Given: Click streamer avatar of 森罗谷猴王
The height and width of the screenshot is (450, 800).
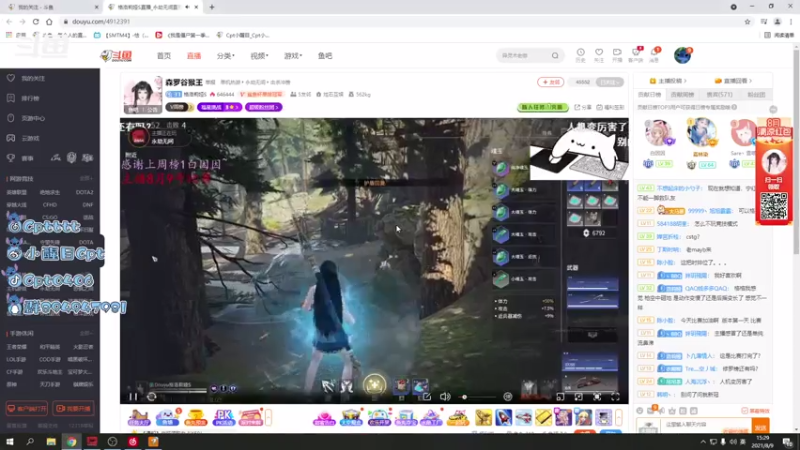Looking at the screenshot, I should point(142,95).
